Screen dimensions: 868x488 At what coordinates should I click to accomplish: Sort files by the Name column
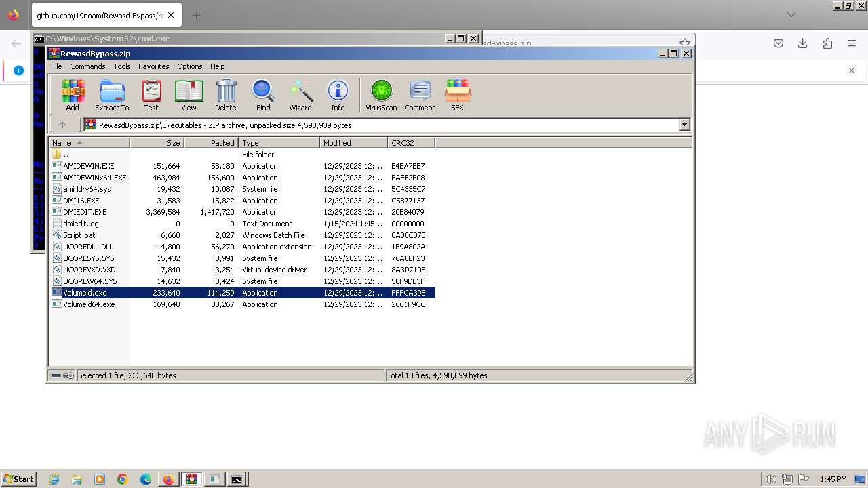click(x=89, y=143)
